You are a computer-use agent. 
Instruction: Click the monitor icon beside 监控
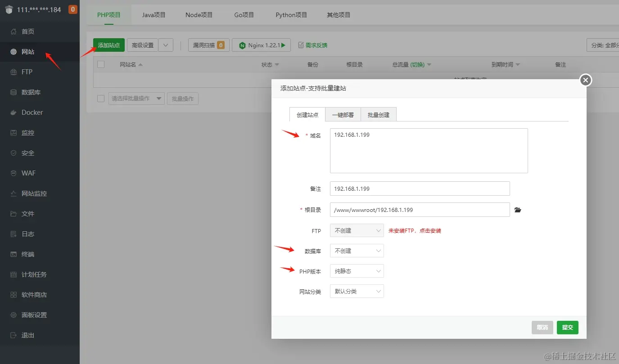pyautogui.click(x=14, y=133)
